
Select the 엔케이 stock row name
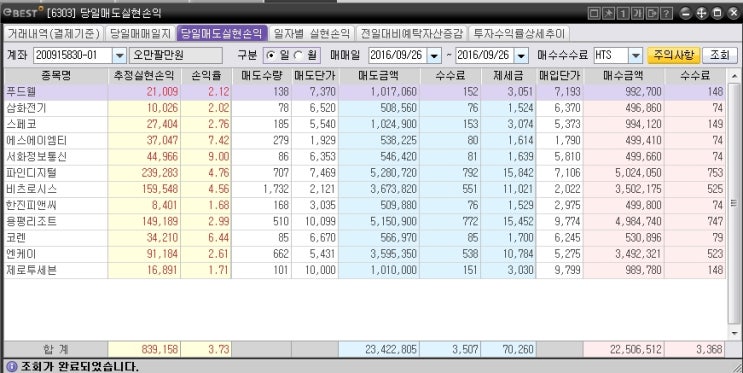click(21, 254)
